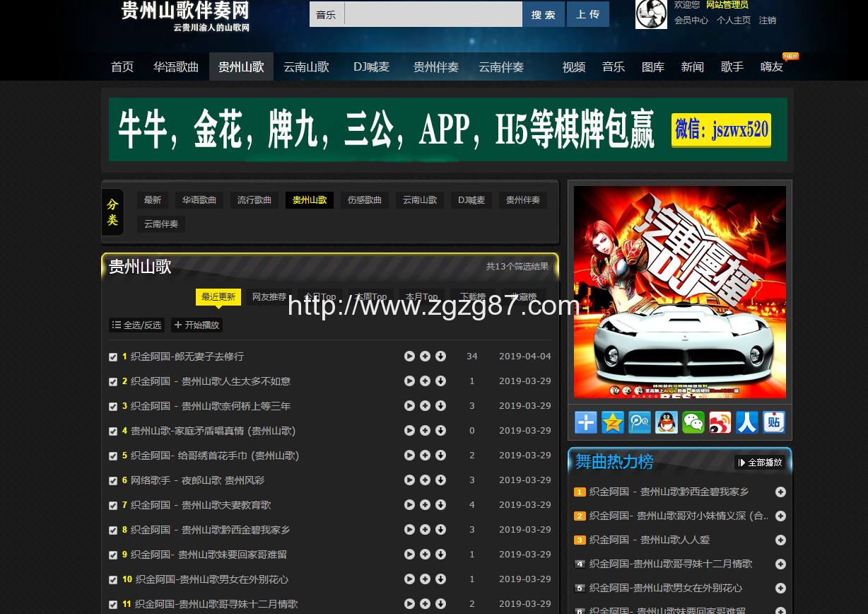
Task: Toggle checkbox for 家庭矛盾唱真情 song
Action: 113,431
